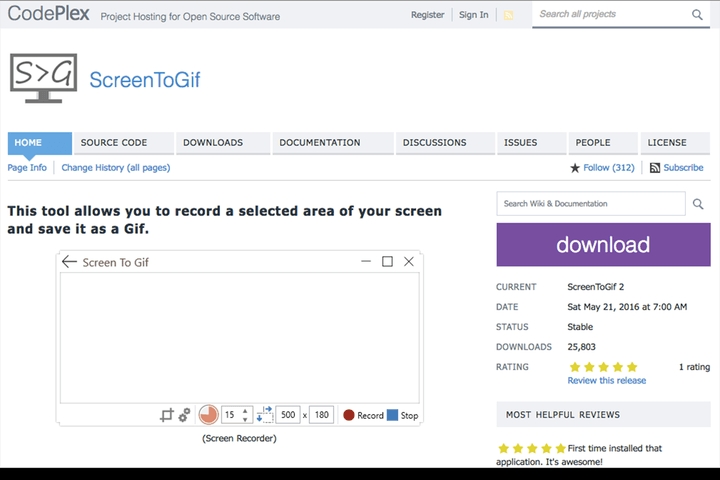Click Review this release link
The width and height of the screenshot is (720, 480).
pos(607,380)
